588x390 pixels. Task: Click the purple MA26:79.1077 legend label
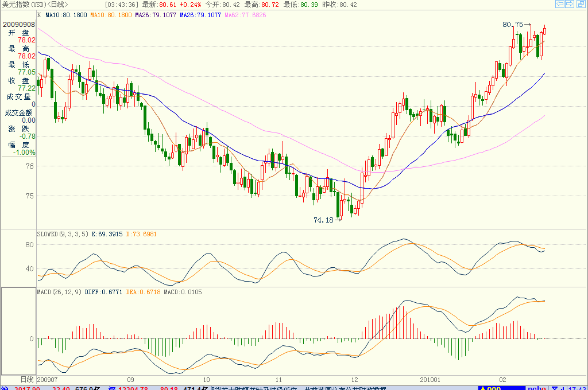point(156,15)
